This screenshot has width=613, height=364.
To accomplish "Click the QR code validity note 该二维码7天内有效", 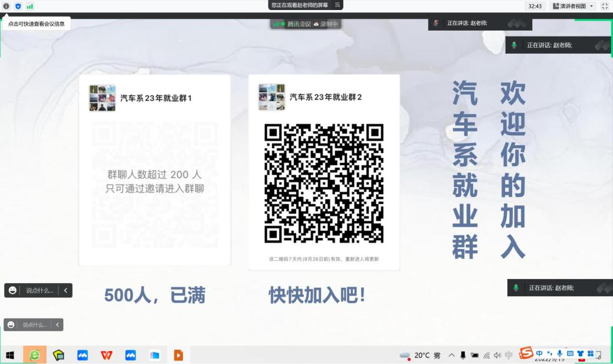I will (x=324, y=259).
